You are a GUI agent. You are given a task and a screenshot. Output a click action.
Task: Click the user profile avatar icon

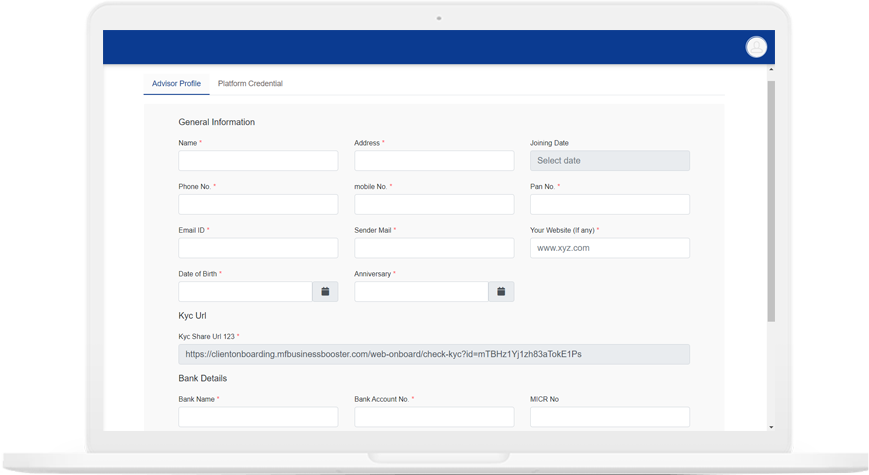756,47
